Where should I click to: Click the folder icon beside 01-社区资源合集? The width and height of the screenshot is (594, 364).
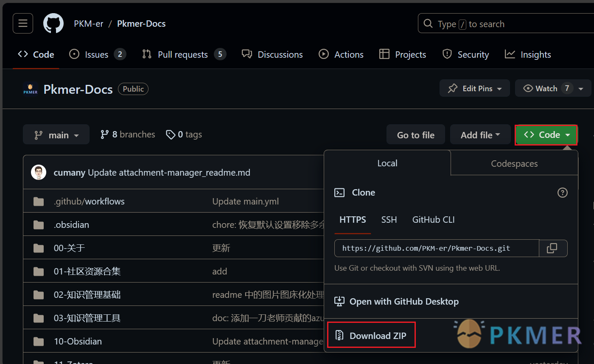tap(39, 271)
